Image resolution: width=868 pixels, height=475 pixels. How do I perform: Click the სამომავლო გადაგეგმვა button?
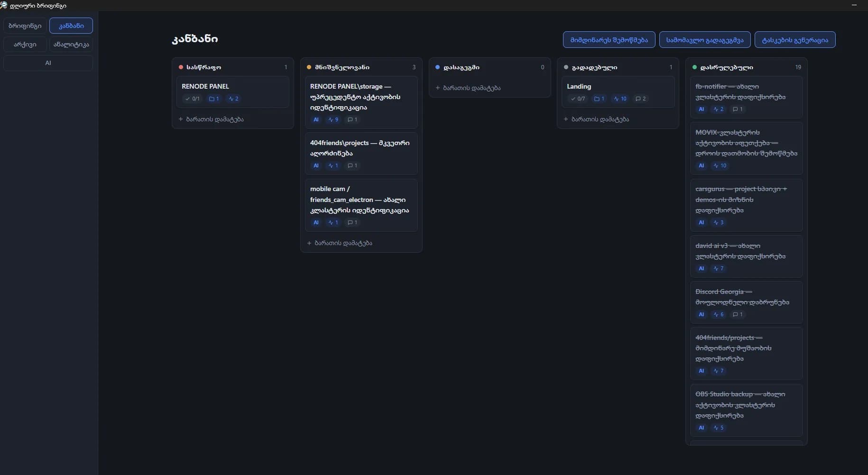pos(705,40)
